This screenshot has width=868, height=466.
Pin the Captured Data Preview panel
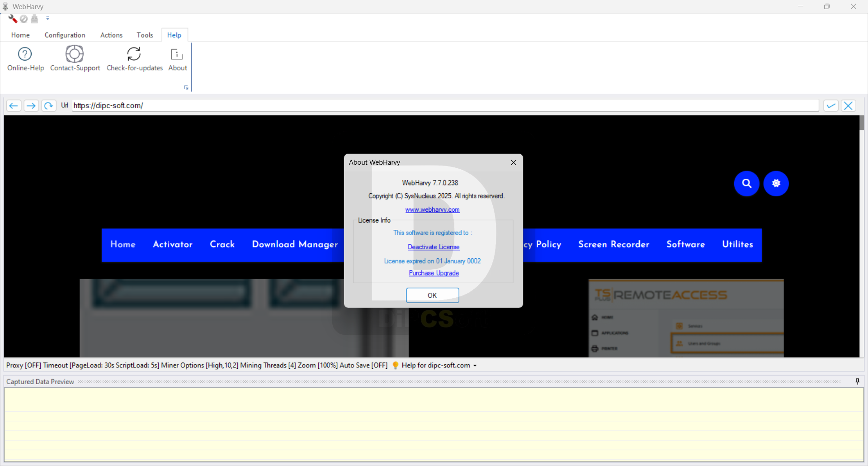858,381
